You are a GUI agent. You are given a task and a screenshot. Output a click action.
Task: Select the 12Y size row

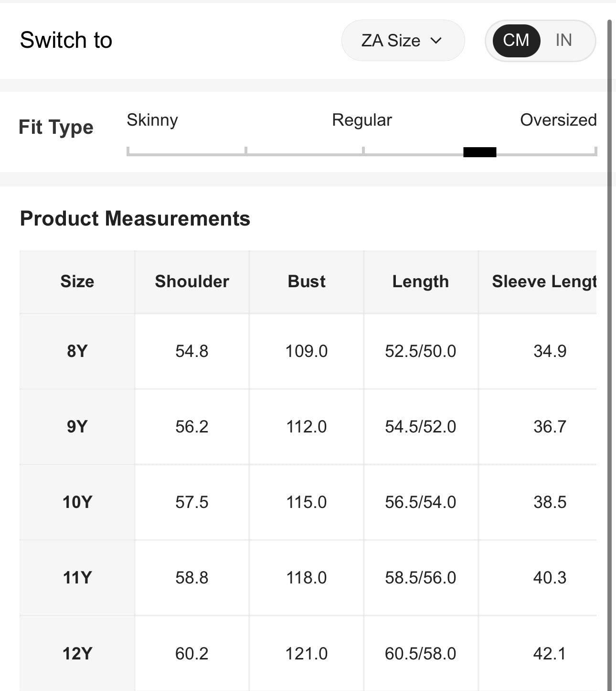coord(77,653)
